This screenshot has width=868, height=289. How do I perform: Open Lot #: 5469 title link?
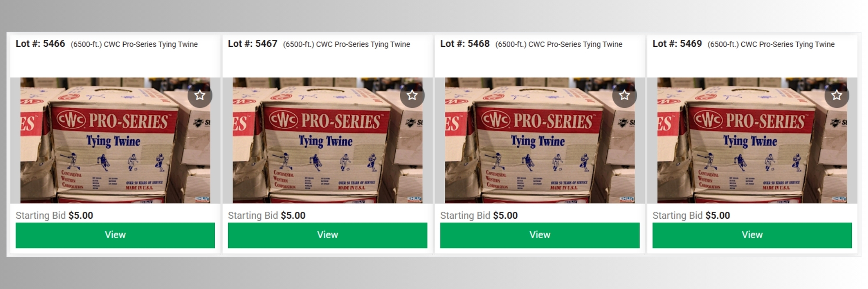click(x=677, y=44)
